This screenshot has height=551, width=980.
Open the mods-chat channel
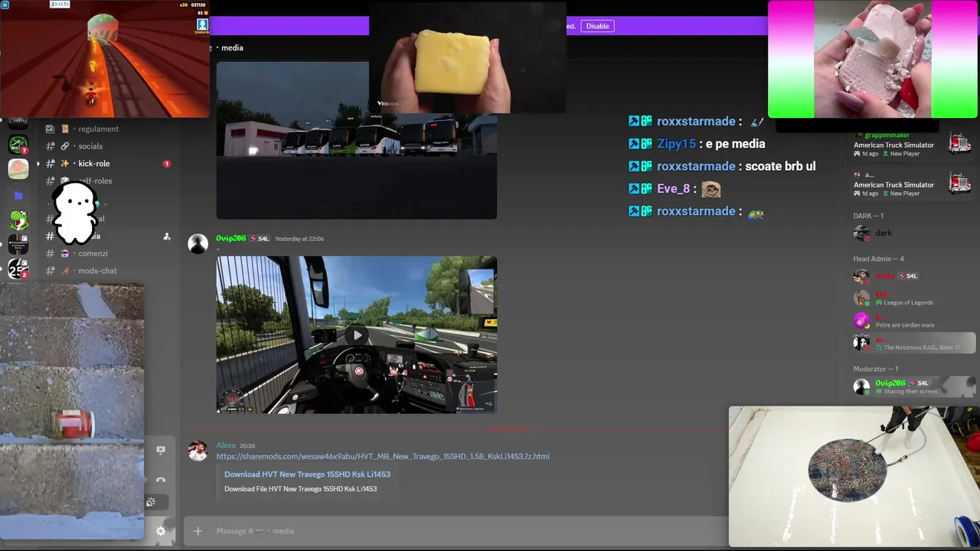tap(97, 271)
